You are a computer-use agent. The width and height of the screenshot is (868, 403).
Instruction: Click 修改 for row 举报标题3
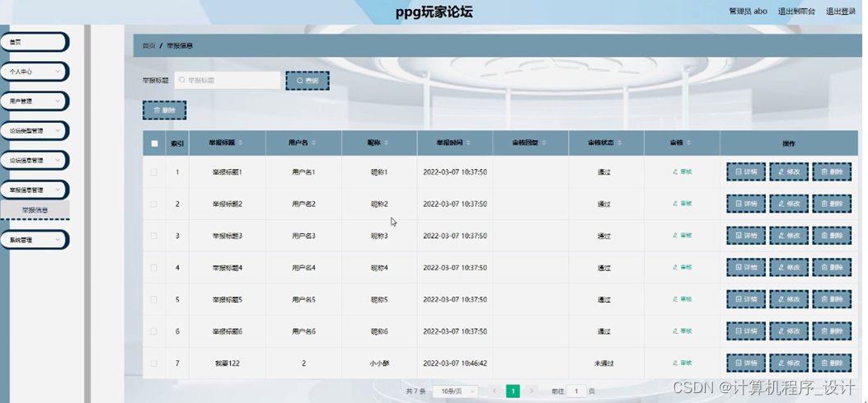point(789,236)
